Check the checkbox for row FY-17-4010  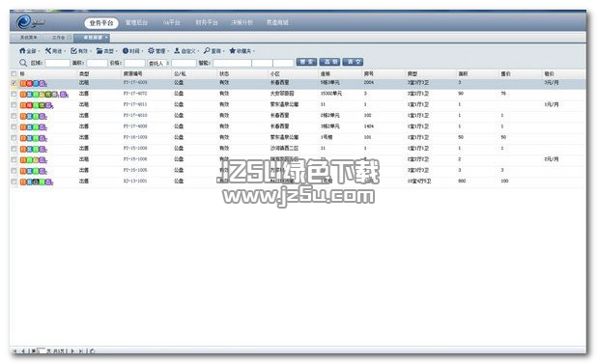[14, 116]
